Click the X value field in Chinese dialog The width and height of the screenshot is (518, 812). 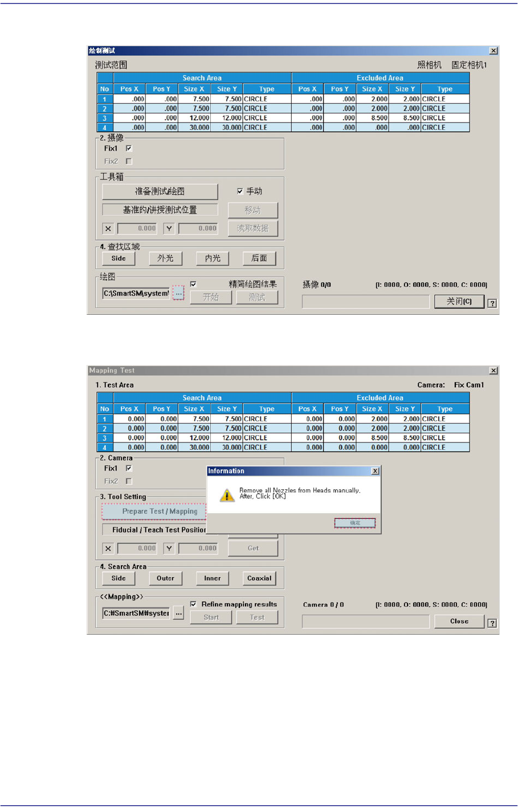[137, 229]
